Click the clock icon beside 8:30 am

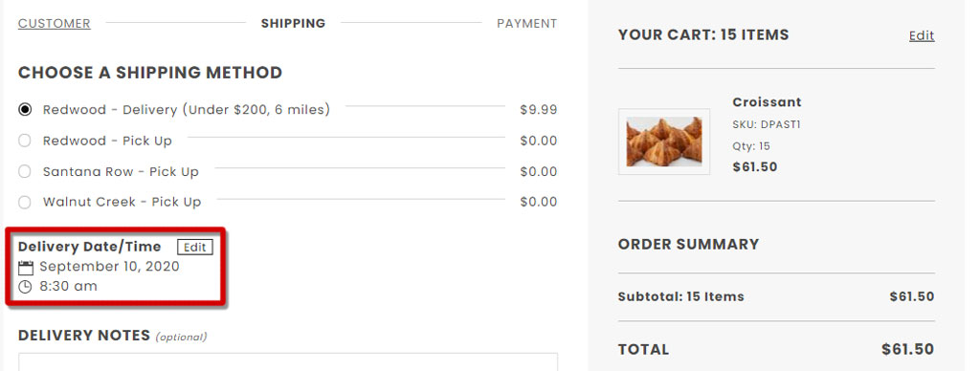click(x=25, y=287)
